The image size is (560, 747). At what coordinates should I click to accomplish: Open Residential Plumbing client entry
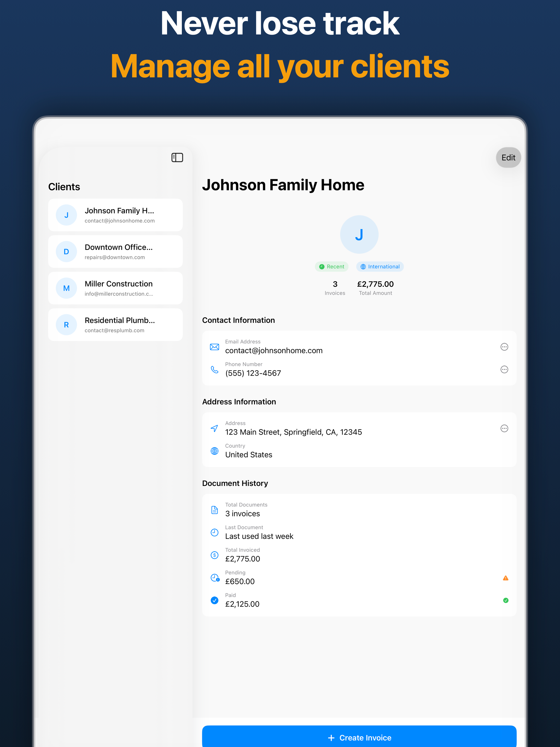point(115,324)
